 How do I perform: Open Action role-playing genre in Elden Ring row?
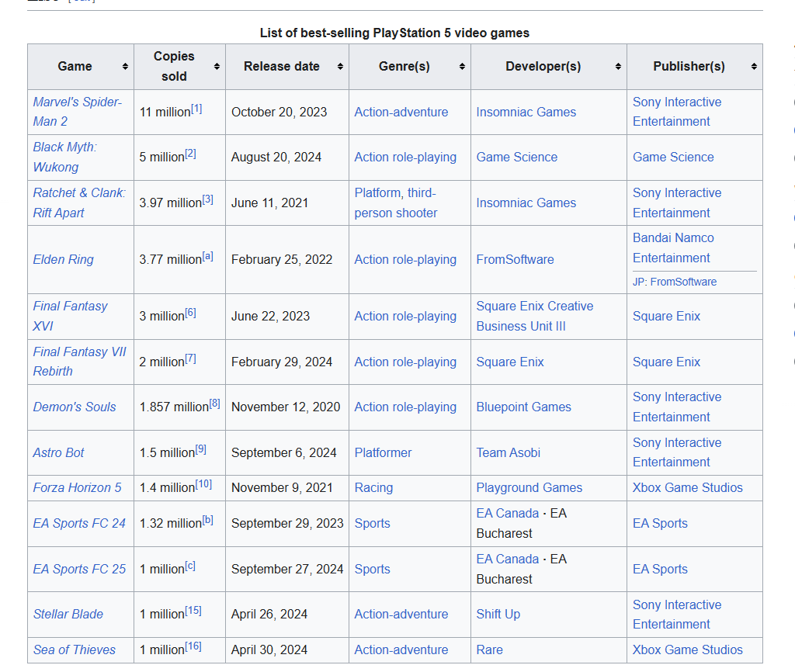pos(405,259)
